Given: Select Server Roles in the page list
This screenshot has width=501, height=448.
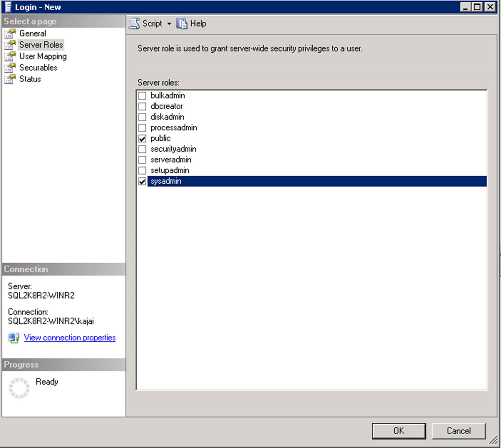Looking at the screenshot, I should point(41,44).
